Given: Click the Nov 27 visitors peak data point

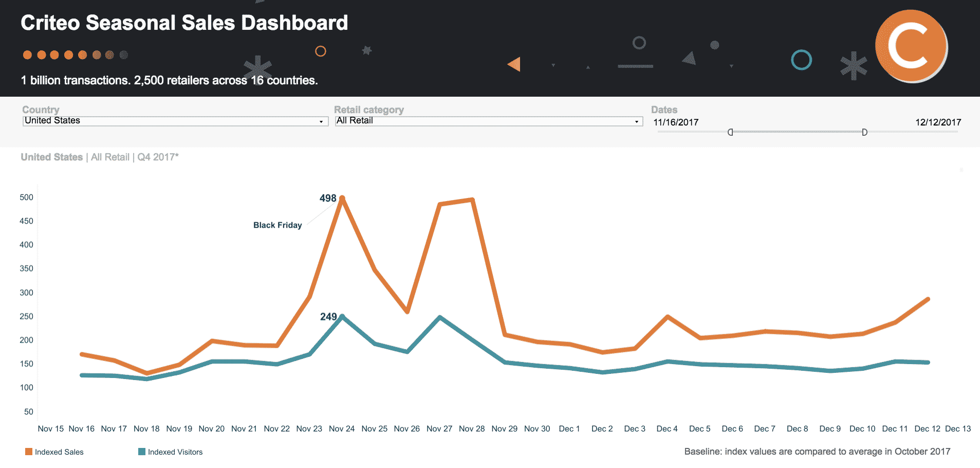Looking at the screenshot, I should pyautogui.click(x=440, y=317).
